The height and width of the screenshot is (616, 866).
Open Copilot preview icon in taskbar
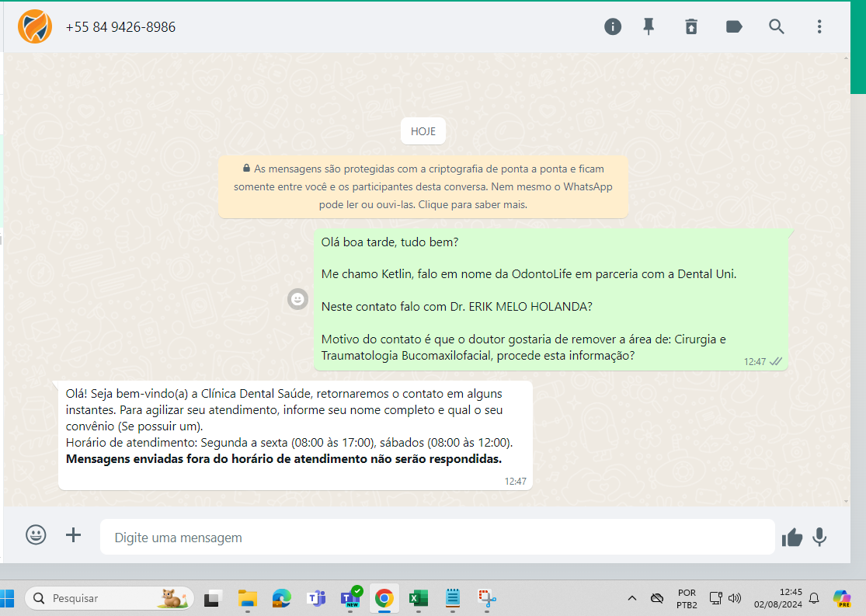click(842, 598)
